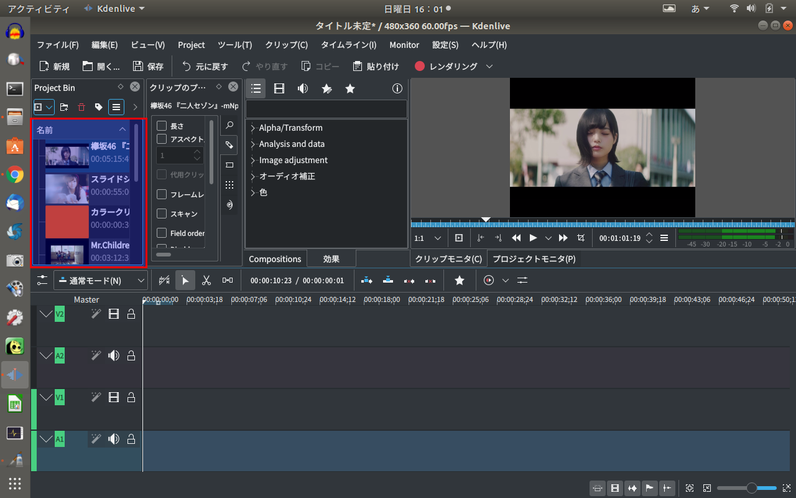The image size is (796, 498).
Task: Select the Mr.Children clip in Project Bin
Action: pos(86,251)
